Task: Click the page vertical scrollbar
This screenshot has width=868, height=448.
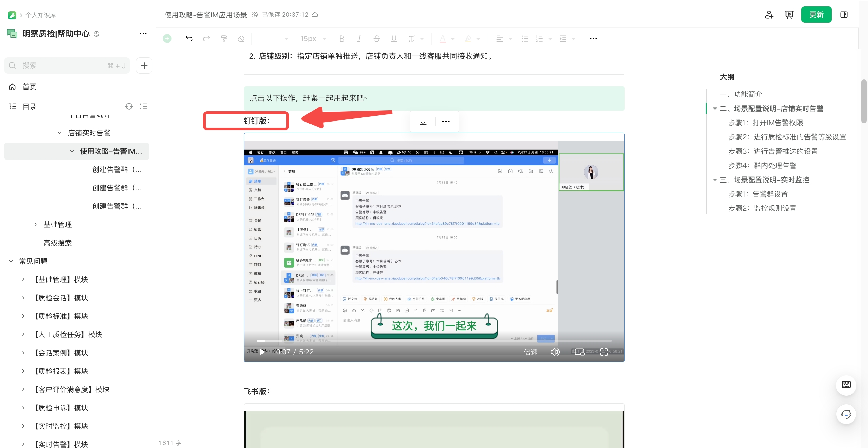Action: click(864, 101)
